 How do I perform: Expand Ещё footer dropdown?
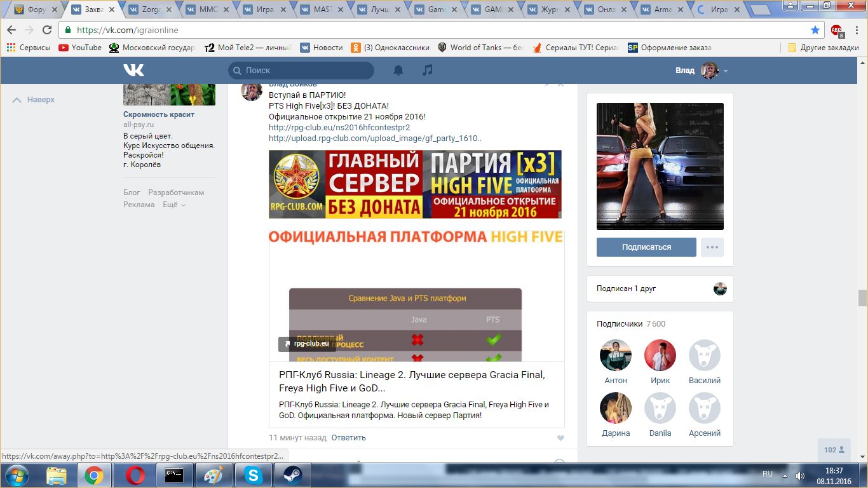click(174, 205)
